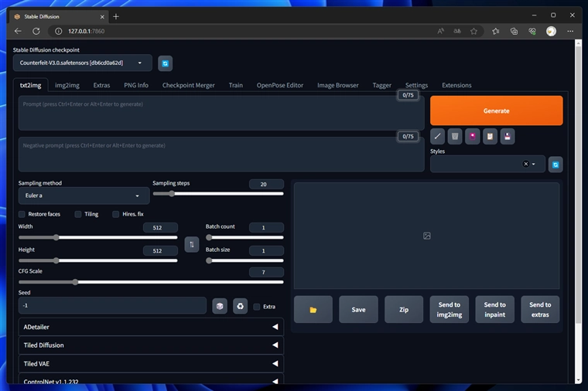
Task: Tick the Extra seed checkbox
Action: (257, 307)
